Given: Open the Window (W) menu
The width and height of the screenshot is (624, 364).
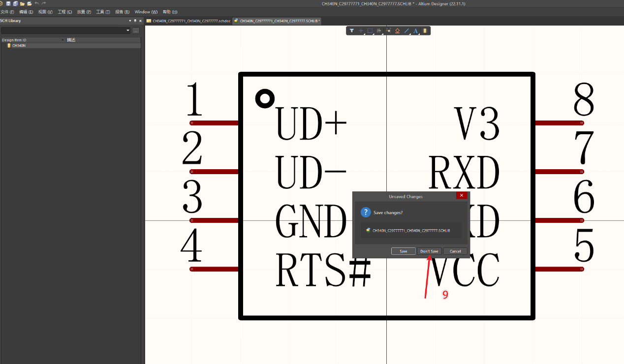Looking at the screenshot, I should [146, 12].
